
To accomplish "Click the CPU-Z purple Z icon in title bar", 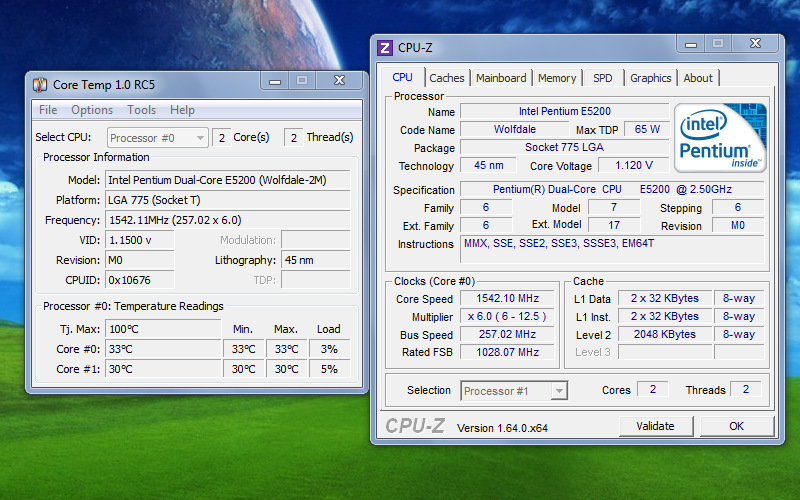I will (x=385, y=48).
